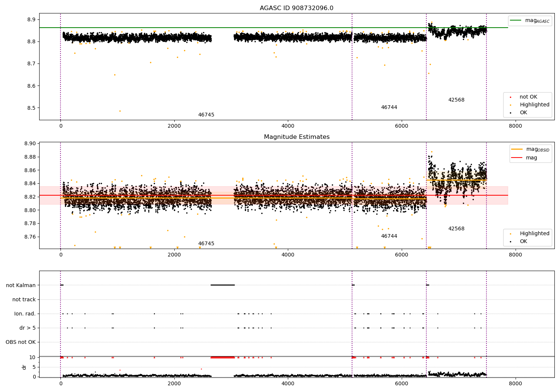Click the "dr > 5" row label
Screen dimensions: 560x392
coord(28,328)
